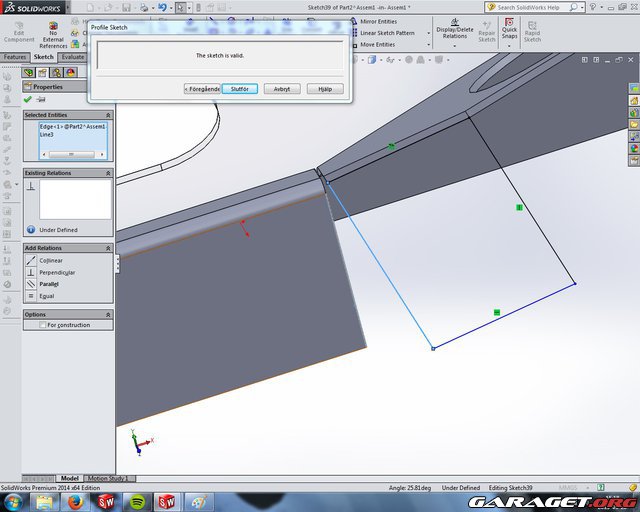Choose the Parallel relation
Viewport: 640px width, 512px height.
point(48,284)
